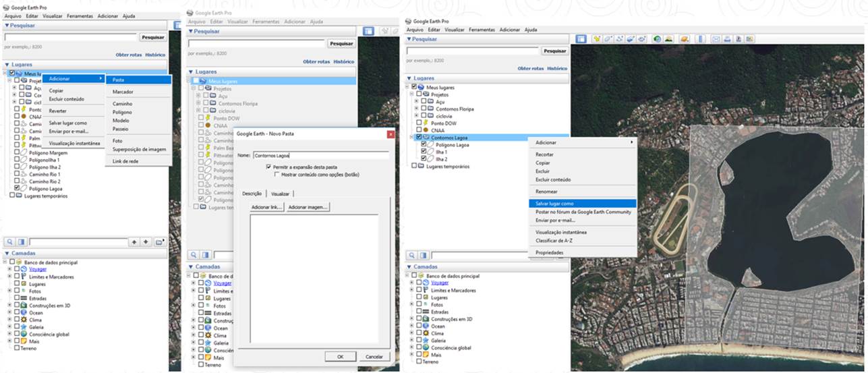This screenshot has height=373, width=868.
Task: Click CNAA orange dot icon in right window
Action: coord(427,130)
